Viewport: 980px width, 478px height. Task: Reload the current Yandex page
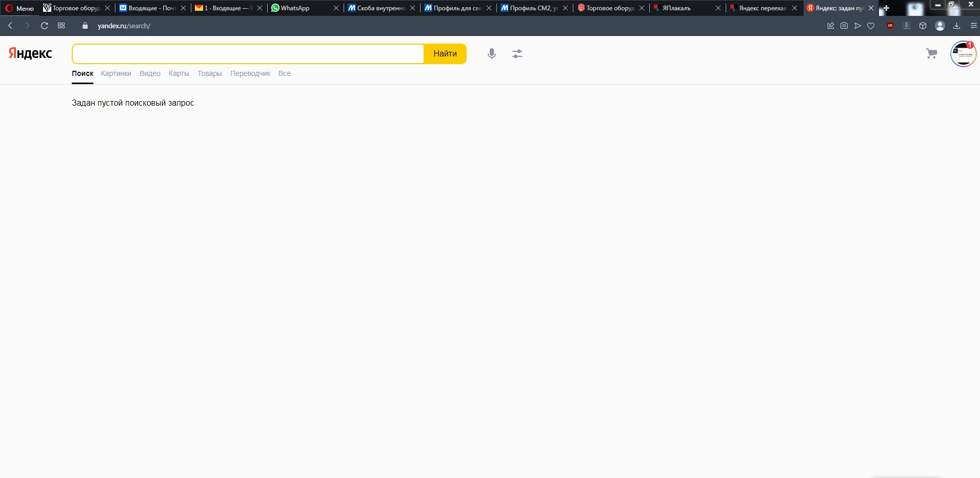(x=45, y=26)
